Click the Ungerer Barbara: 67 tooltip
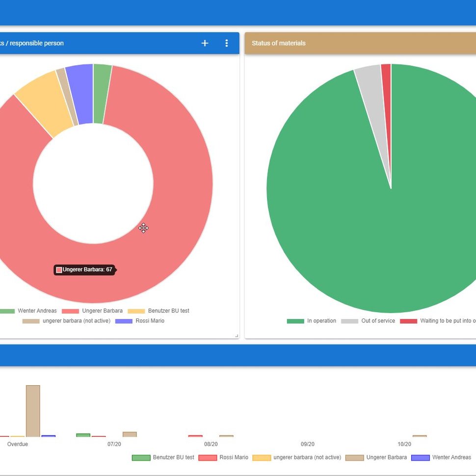Image resolution: width=476 pixels, height=476 pixels. [85, 269]
